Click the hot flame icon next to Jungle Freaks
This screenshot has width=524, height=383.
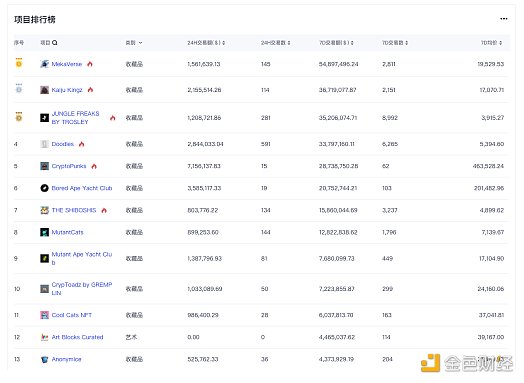[x=113, y=118]
